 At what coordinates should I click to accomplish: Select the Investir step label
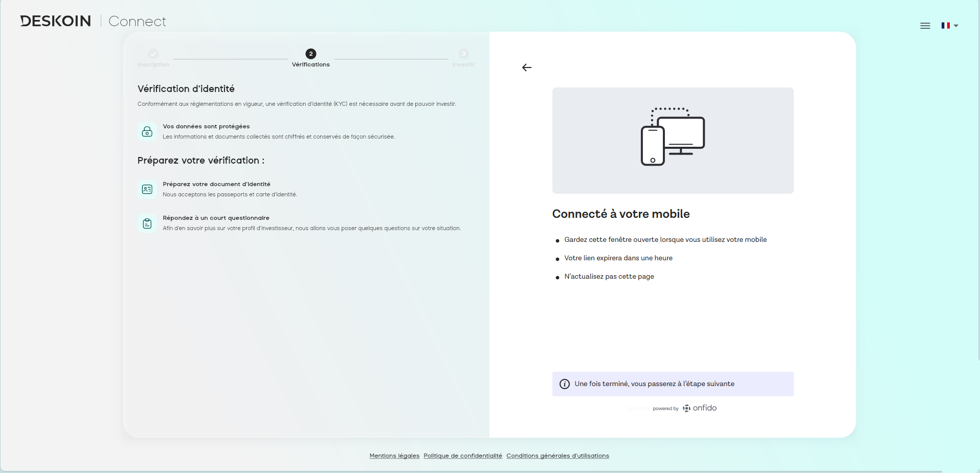pyautogui.click(x=463, y=64)
